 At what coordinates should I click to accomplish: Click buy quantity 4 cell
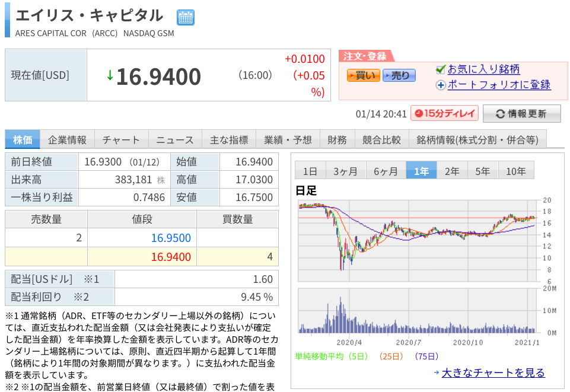tap(237, 257)
